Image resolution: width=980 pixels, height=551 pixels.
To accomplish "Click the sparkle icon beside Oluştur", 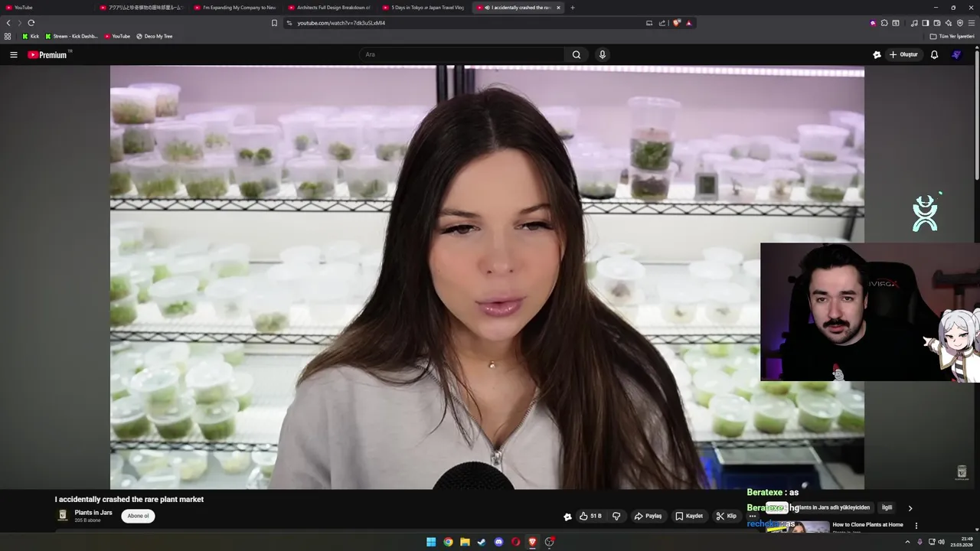I will pyautogui.click(x=877, y=54).
